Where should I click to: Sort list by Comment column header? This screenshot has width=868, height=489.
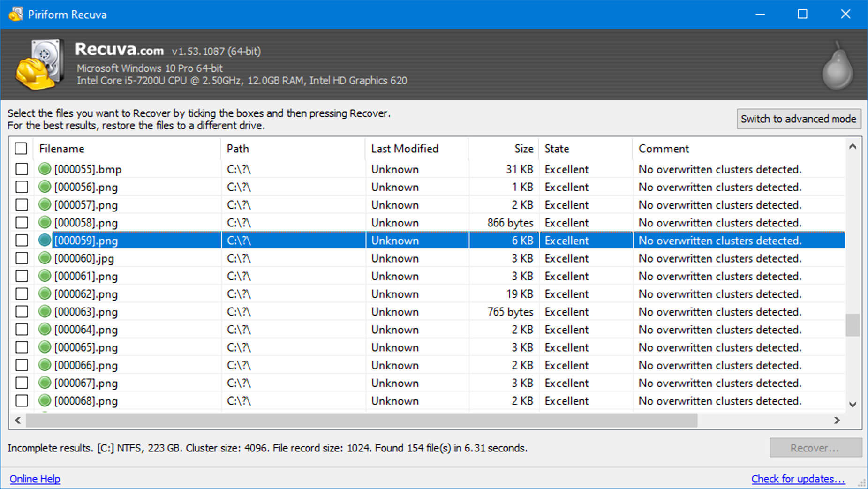tap(739, 149)
